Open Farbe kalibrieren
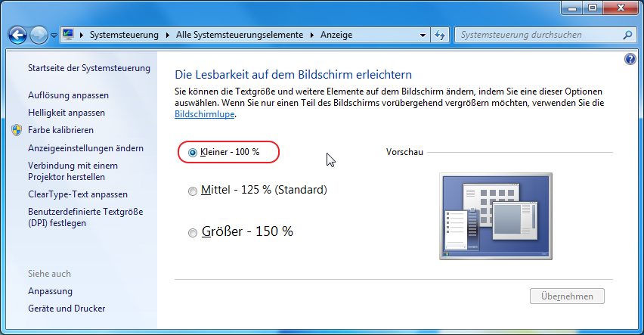Screen dimensions: 644x335 pyautogui.click(x=60, y=130)
